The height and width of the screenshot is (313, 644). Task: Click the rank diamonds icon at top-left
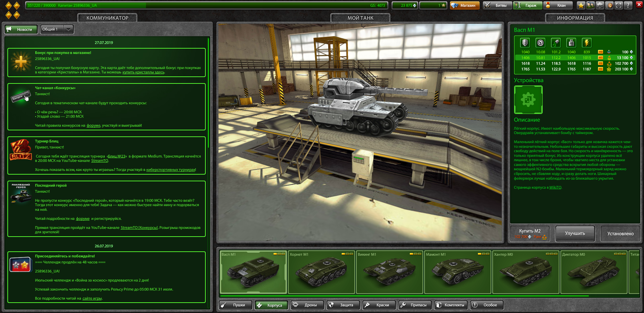tap(13, 10)
